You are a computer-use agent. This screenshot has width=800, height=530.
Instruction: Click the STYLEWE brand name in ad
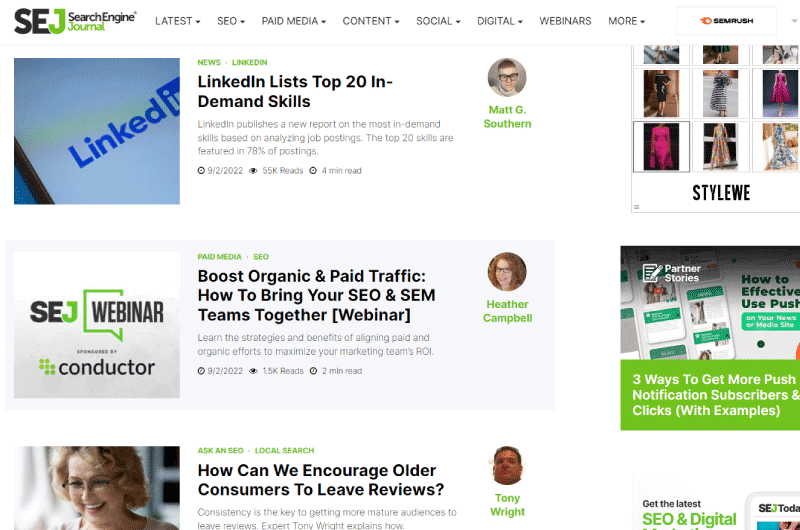coord(721,193)
